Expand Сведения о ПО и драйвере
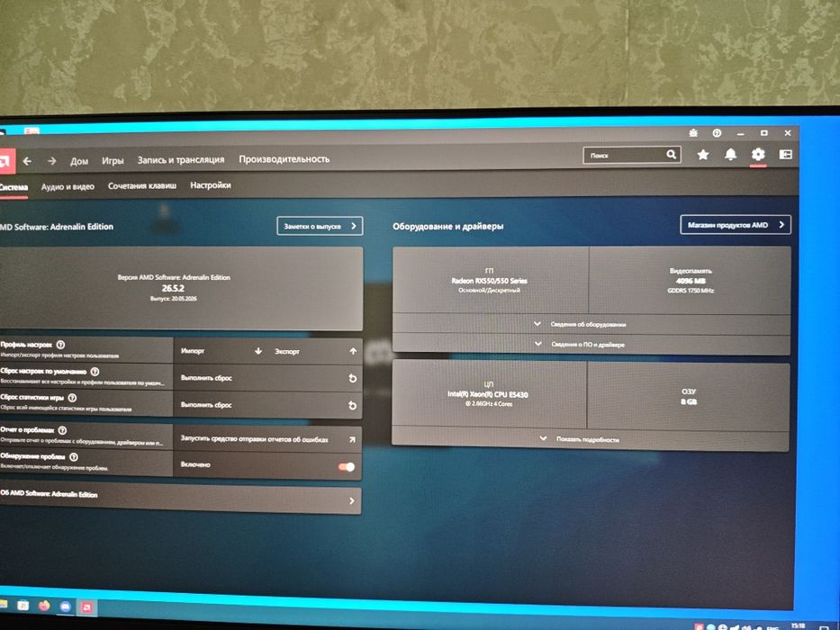Viewport: 840px width, 630px height. [x=592, y=344]
